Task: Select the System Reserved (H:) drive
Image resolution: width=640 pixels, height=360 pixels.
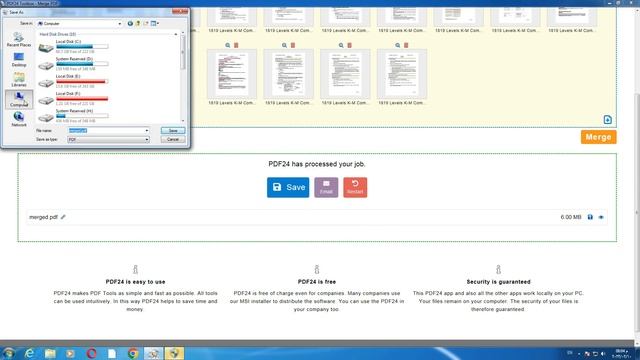Action: (x=73, y=116)
